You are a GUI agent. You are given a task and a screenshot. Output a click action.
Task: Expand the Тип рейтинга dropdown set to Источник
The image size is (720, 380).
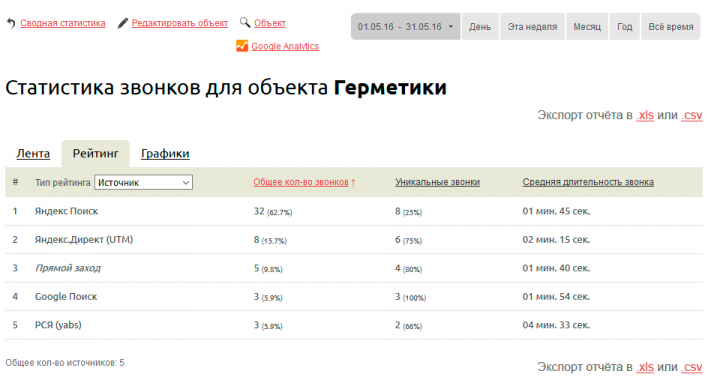coord(143,182)
